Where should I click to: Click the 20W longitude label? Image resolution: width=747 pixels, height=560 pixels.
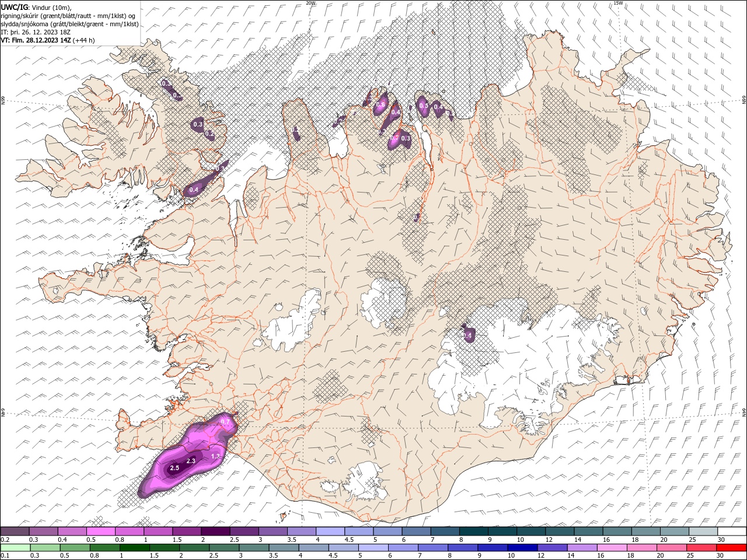coord(310,3)
